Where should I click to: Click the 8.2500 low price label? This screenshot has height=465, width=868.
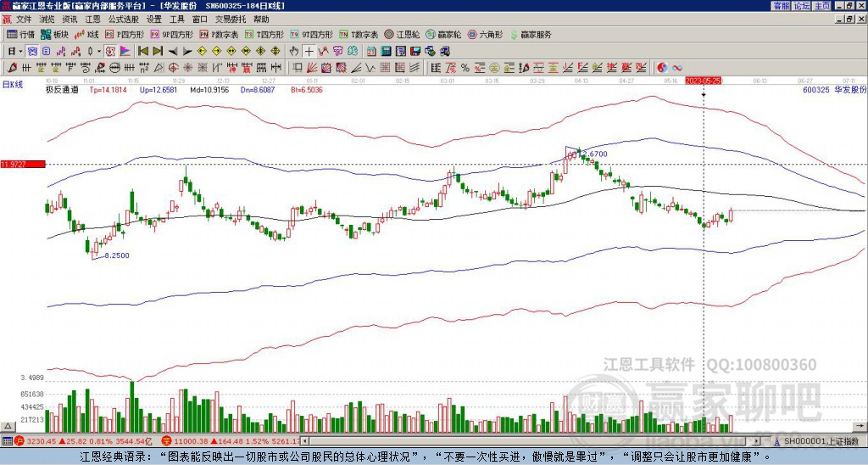(x=117, y=255)
